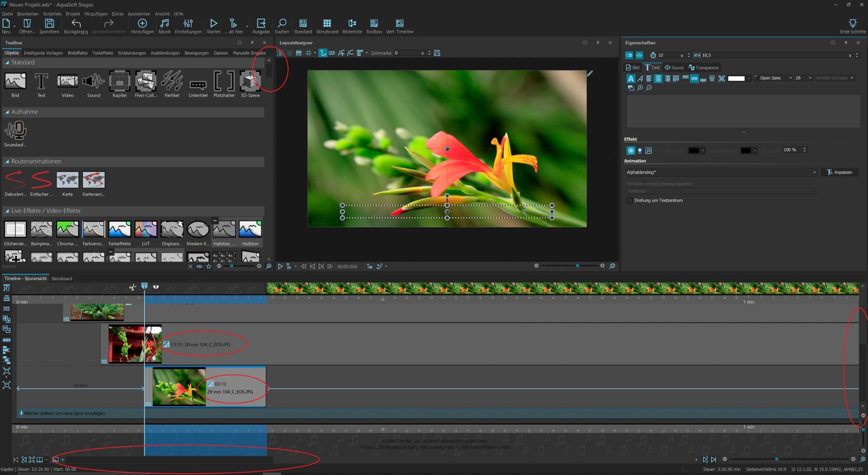Click the white text color swatch
The width and height of the screenshot is (868, 475).
pos(736,79)
